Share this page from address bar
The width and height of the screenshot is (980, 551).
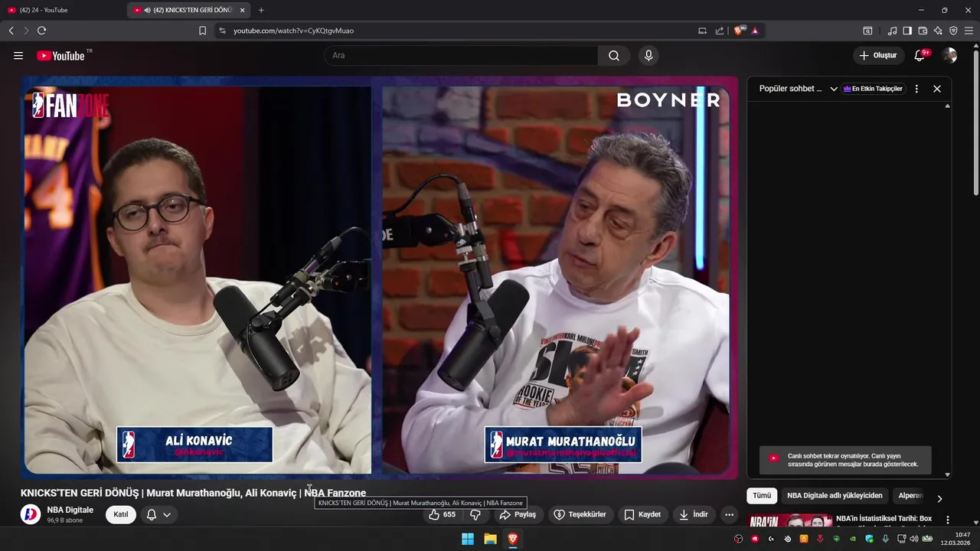(x=720, y=31)
